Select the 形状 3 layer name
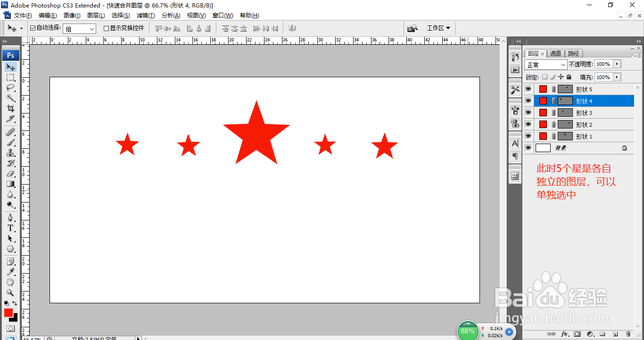The width and height of the screenshot is (644, 340). (x=584, y=113)
